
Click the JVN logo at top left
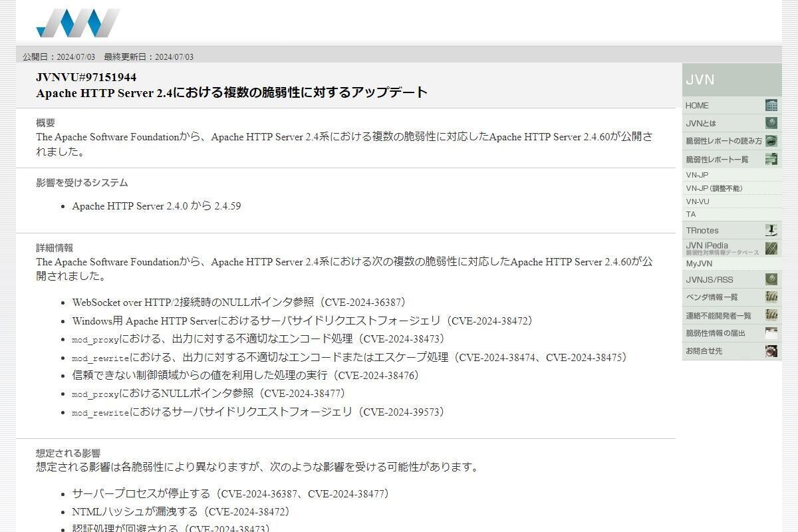[x=78, y=23]
